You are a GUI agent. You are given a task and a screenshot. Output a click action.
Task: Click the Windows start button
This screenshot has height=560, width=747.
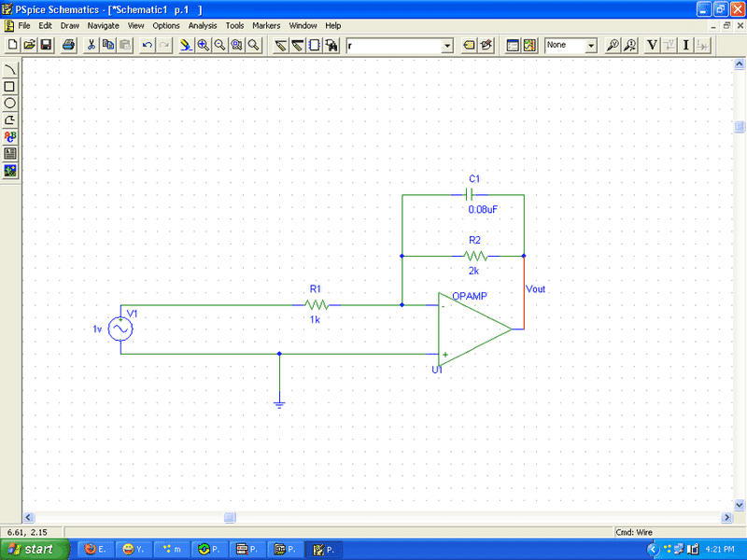[x=35, y=549]
